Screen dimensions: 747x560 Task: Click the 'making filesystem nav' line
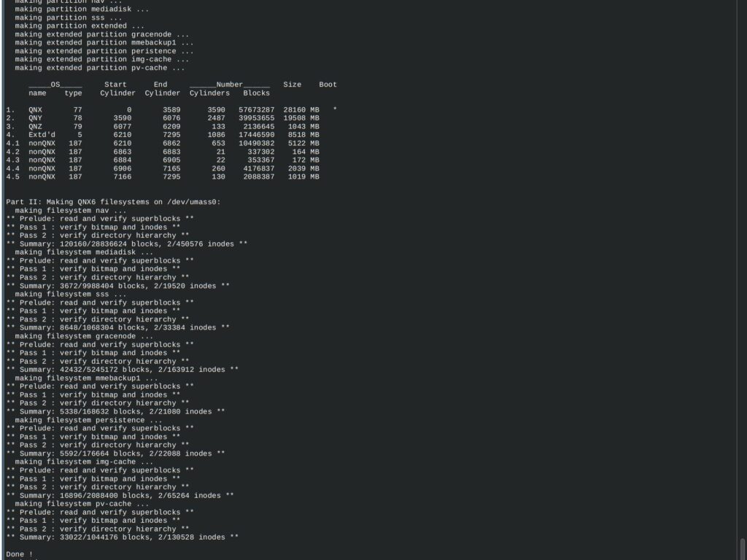pyautogui.click(x=71, y=211)
